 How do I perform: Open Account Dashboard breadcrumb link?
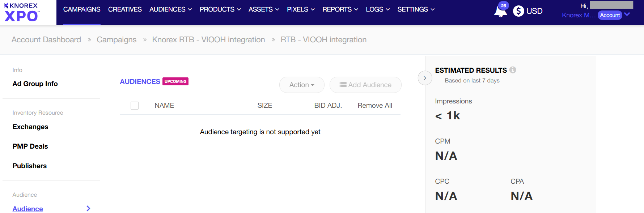(46, 40)
